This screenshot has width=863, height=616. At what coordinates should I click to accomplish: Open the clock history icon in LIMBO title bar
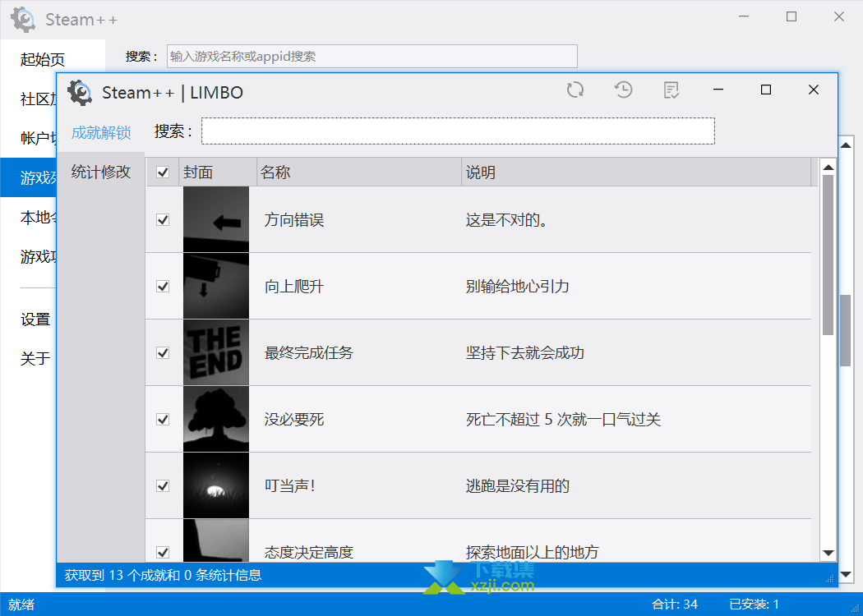pos(623,90)
